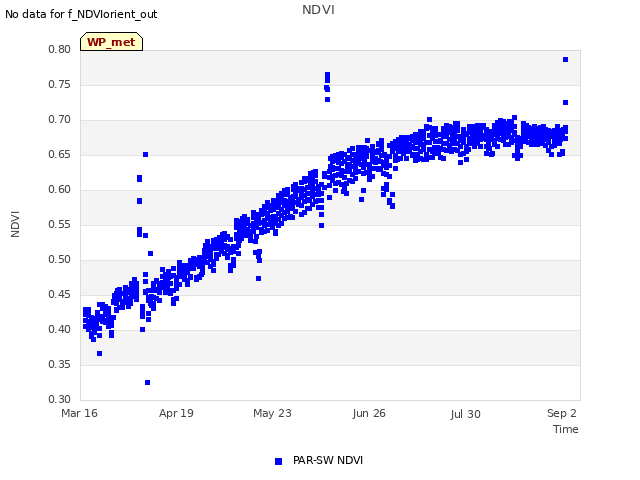The width and height of the screenshot is (640, 480).
Task: Click the 0.55 y-axis tick label
Action: (x=60, y=224)
